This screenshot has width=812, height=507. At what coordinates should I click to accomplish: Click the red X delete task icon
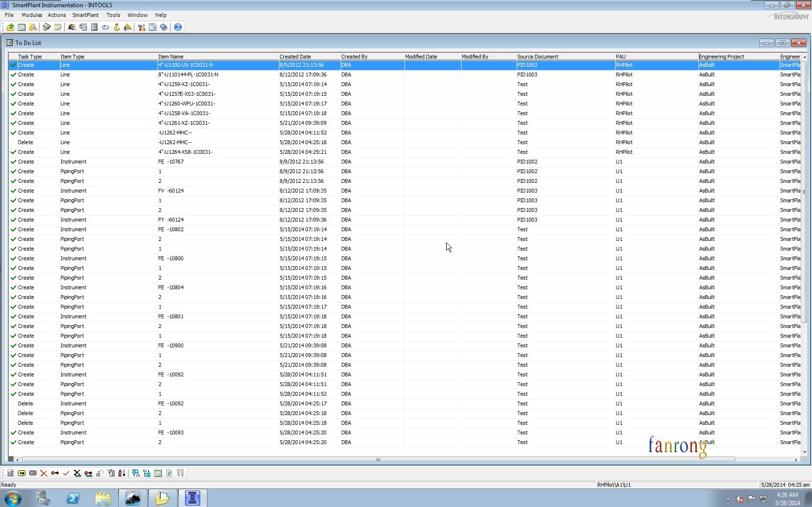click(44, 473)
